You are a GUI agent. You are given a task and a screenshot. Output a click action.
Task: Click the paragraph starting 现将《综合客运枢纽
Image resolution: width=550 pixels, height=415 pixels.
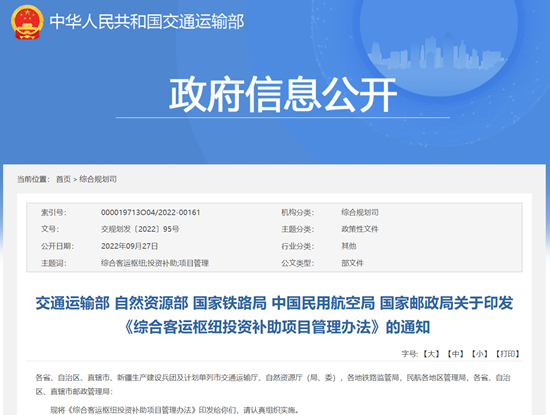click(x=174, y=409)
